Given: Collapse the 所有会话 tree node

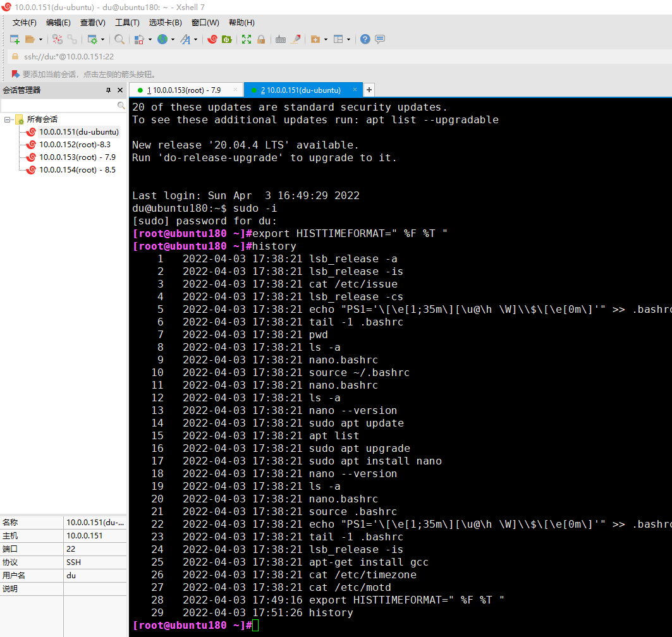Looking at the screenshot, I should 8,119.
